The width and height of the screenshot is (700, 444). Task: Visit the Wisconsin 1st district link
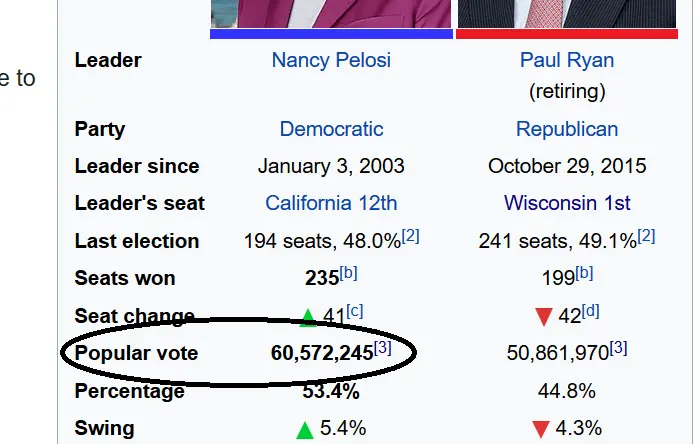click(x=567, y=203)
